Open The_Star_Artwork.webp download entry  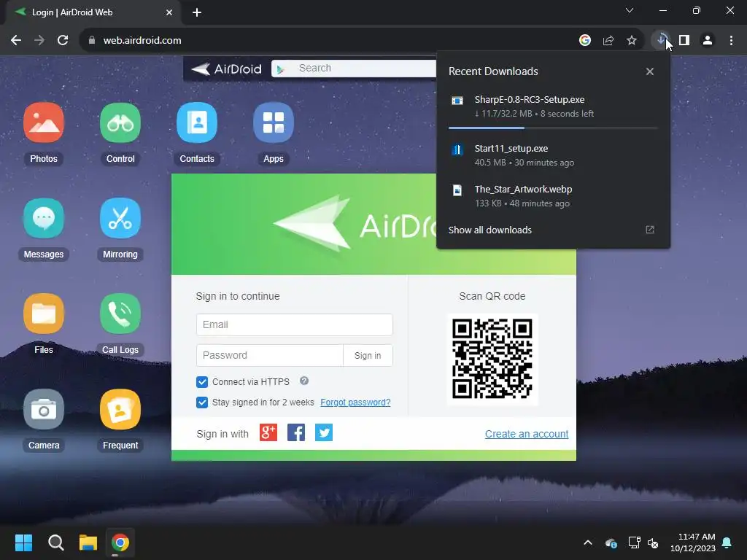[553, 196]
